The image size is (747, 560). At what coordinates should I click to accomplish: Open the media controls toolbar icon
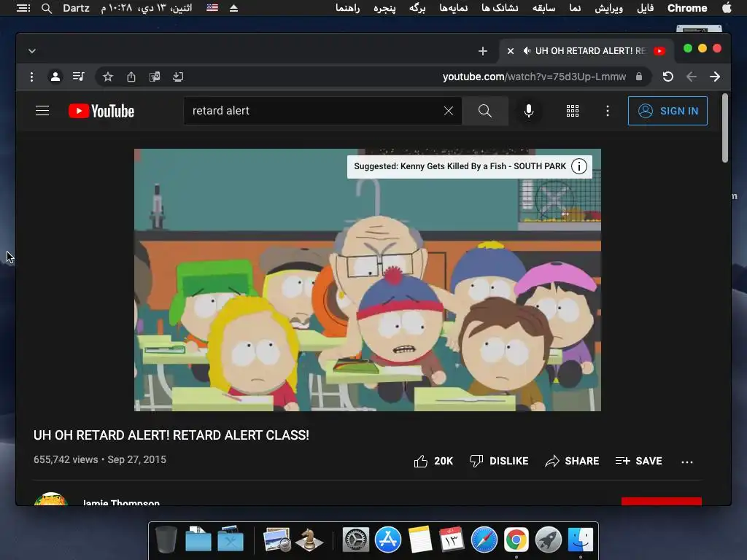coord(79,77)
